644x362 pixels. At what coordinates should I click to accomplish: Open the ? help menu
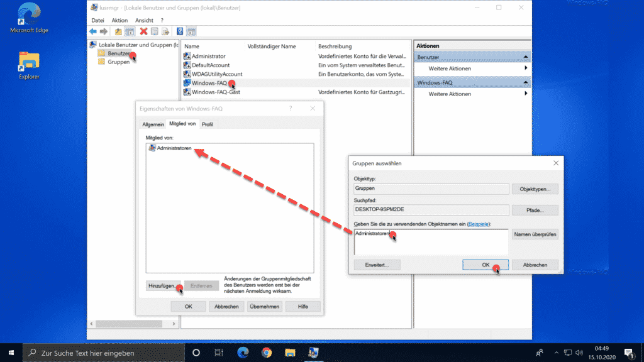tap(162, 20)
